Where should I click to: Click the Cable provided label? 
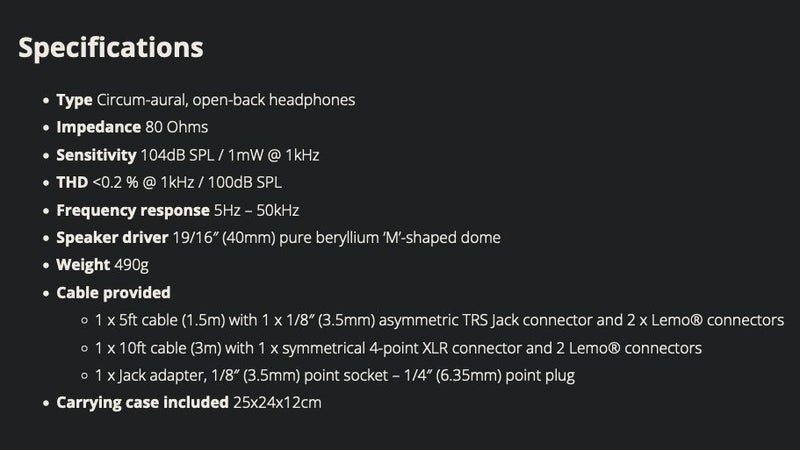click(x=113, y=293)
